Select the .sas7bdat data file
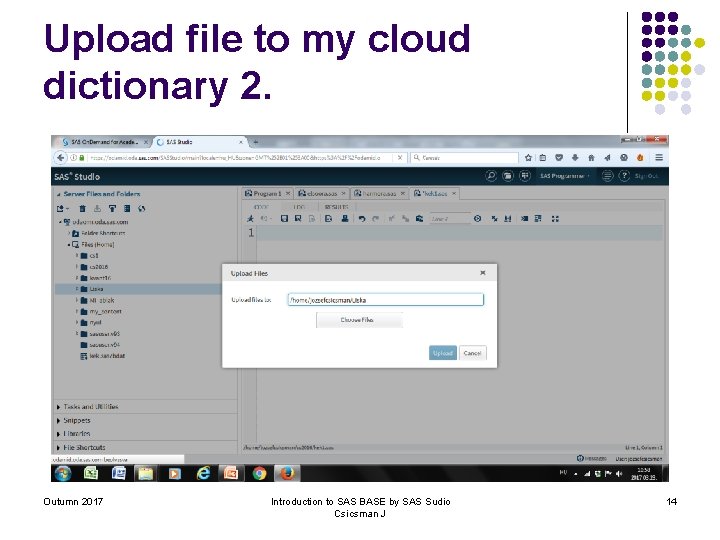This screenshot has width=720, height=540. click(x=103, y=355)
